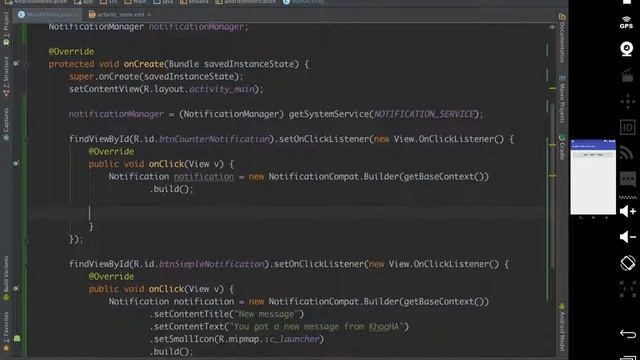640x360 pixels.
Task: Rotate the emulator screen
Action: [628, 263]
